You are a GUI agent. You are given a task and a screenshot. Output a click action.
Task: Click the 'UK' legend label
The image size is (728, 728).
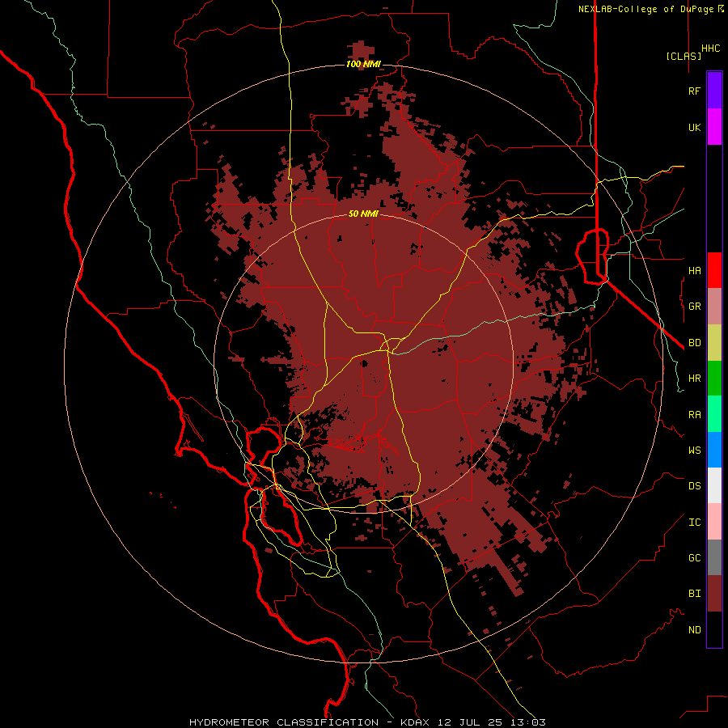pos(694,127)
